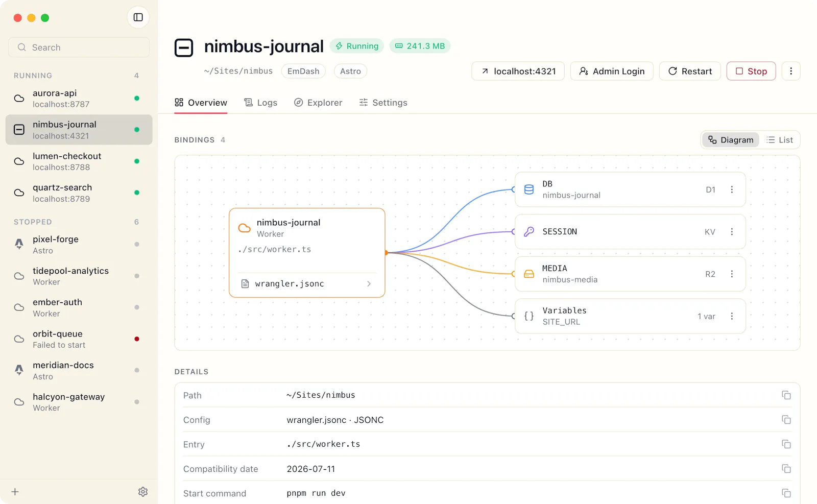
Task: Copy the Compatibility date value
Action: (x=786, y=469)
